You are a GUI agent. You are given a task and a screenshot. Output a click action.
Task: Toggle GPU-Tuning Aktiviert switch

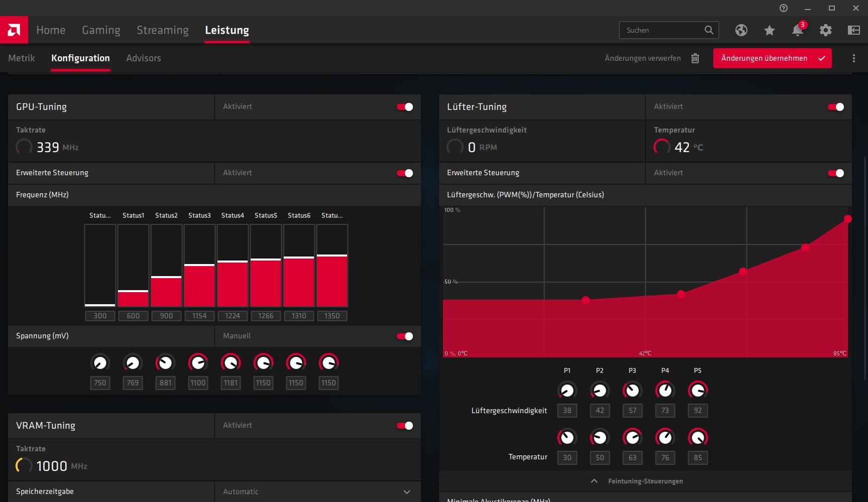tap(405, 107)
